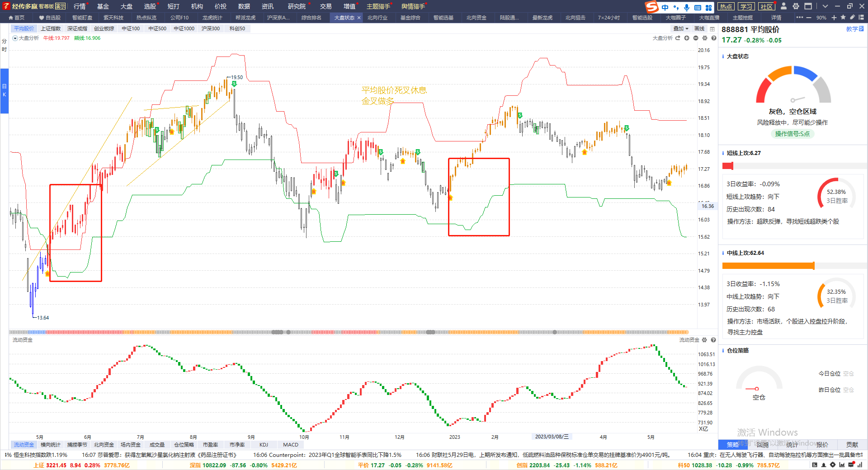Open the main chart help question icon

tap(714, 38)
